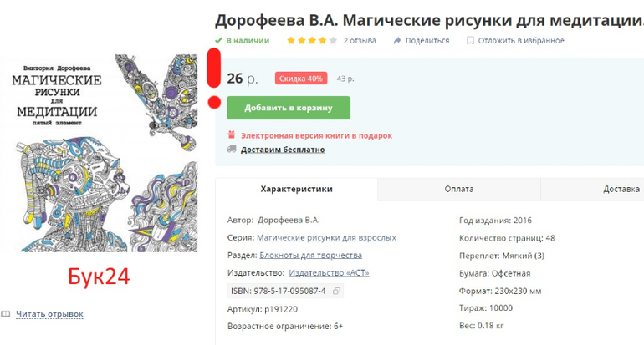Click the gift icon for e-book bonus
The height and width of the screenshot is (345, 644).
coord(231,135)
